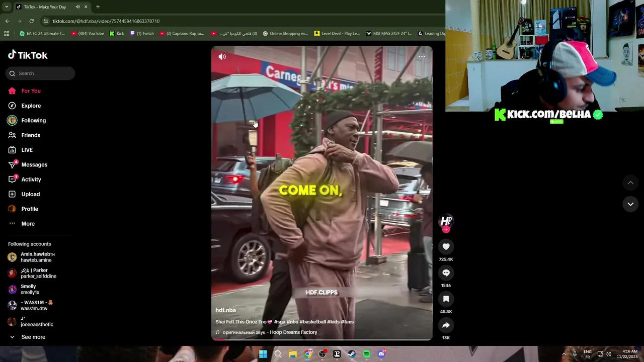Viewport: 644px width, 362px height.
Task: Go to the previous video
Action: click(x=630, y=183)
